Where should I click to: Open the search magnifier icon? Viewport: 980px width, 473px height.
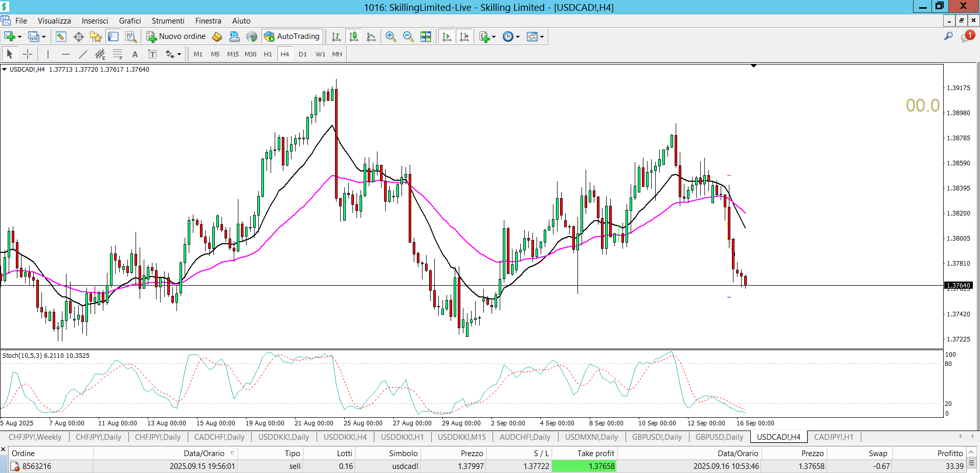pyautogui.click(x=948, y=36)
